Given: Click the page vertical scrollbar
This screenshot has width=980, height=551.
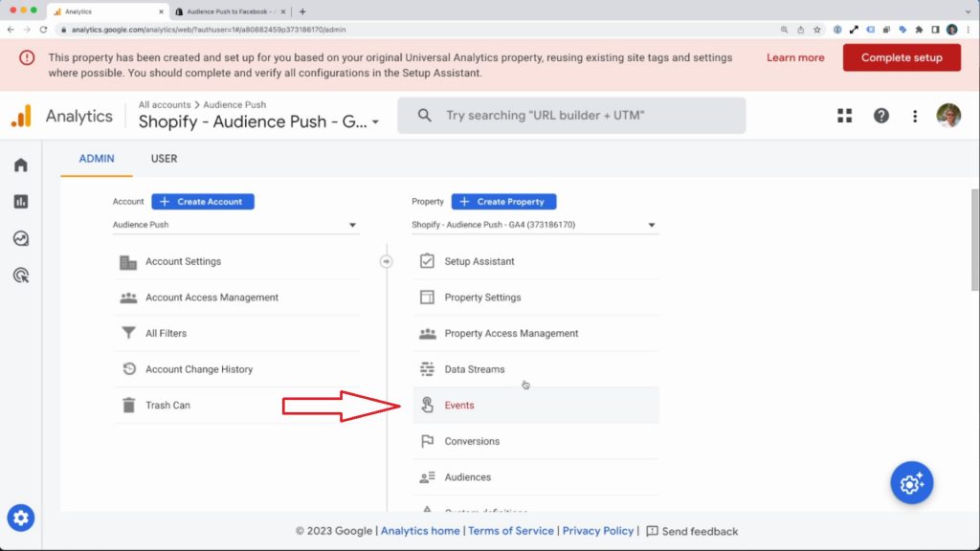Looking at the screenshot, I should pos(975,240).
